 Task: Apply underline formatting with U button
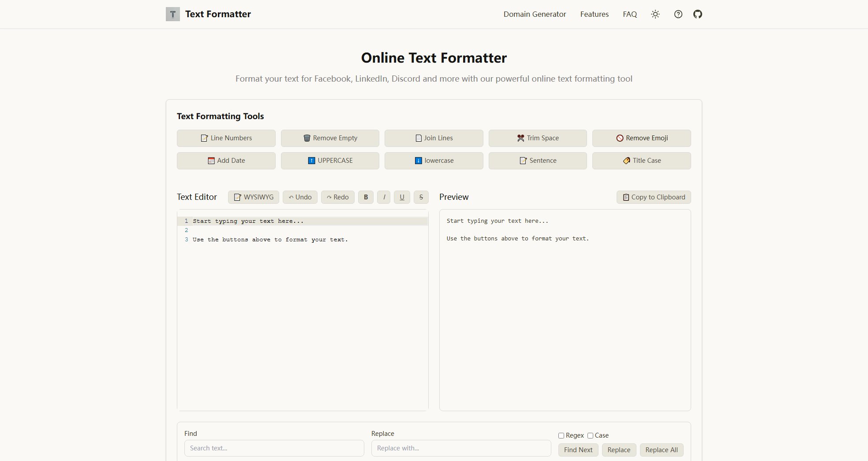[x=402, y=197]
